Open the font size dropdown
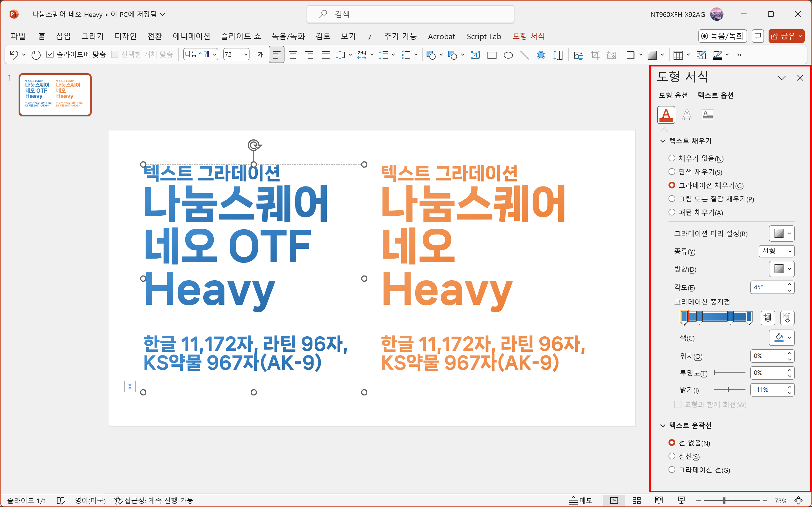812x507 pixels. (246, 54)
